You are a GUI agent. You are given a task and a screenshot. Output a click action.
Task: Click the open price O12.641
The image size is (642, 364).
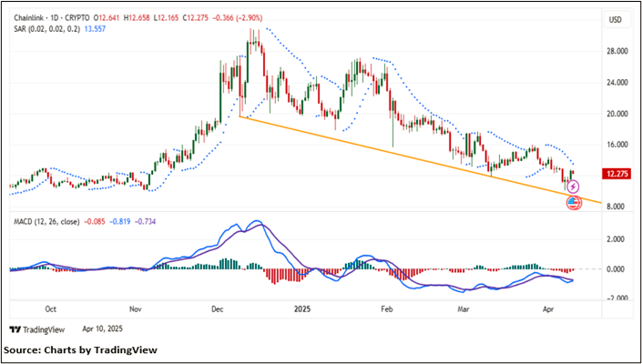[106, 17]
